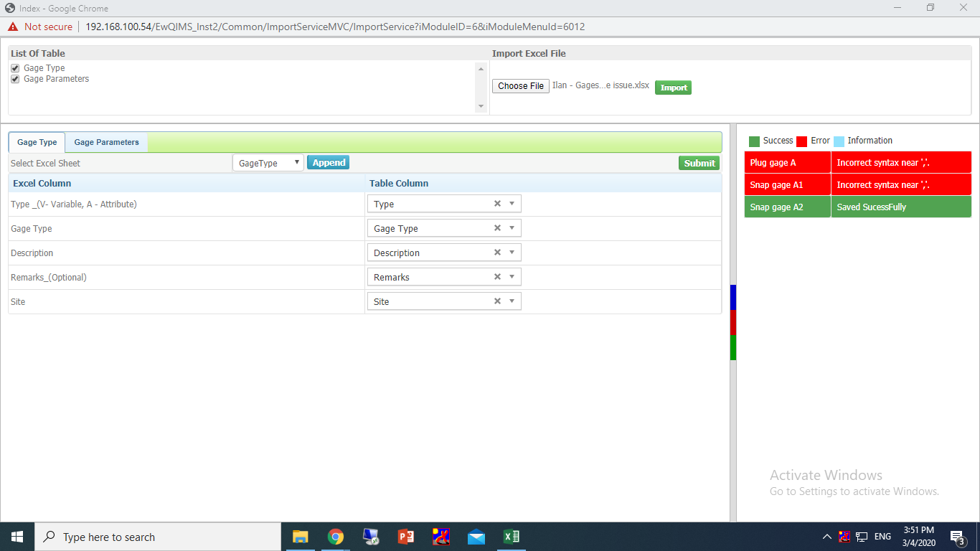Click the Table Column header
Screen dimensions: 980x551
tap(399, 184)
